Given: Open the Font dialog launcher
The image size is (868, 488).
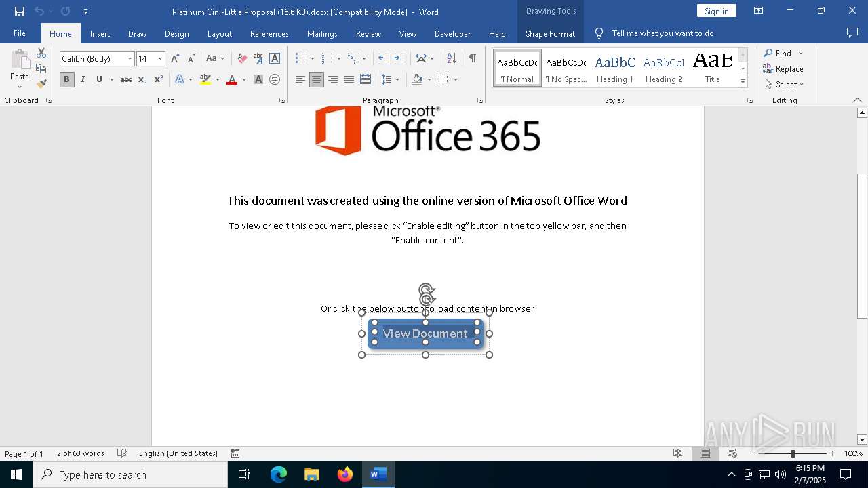Looking at the screenshot, I should tap(282, 100).
